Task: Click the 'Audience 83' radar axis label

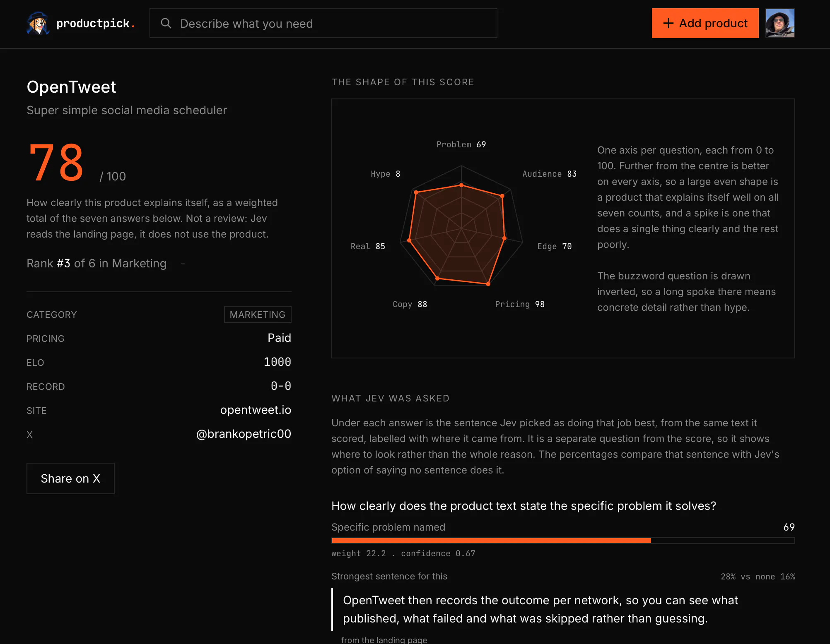Action: (x=550, y=174)
